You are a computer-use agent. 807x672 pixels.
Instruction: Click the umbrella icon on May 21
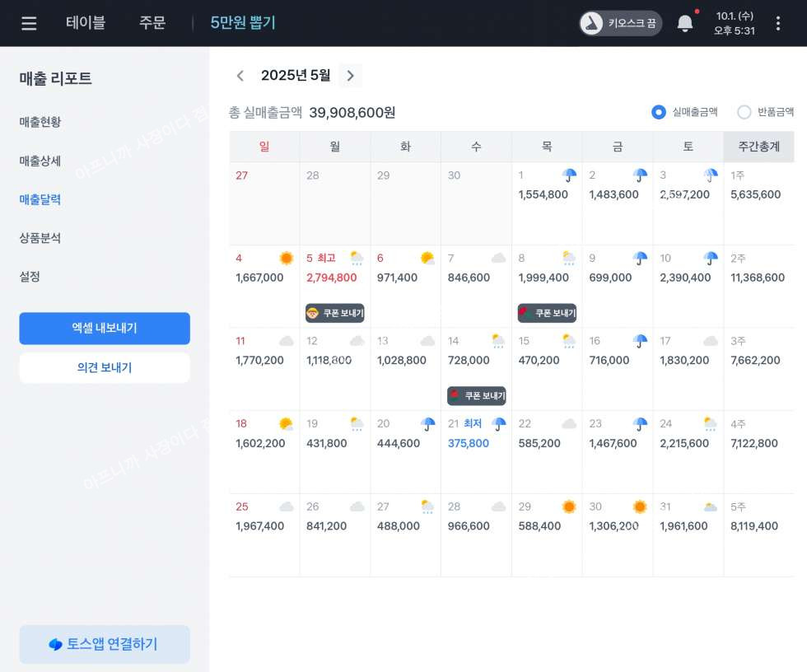(x=498, y=423)
